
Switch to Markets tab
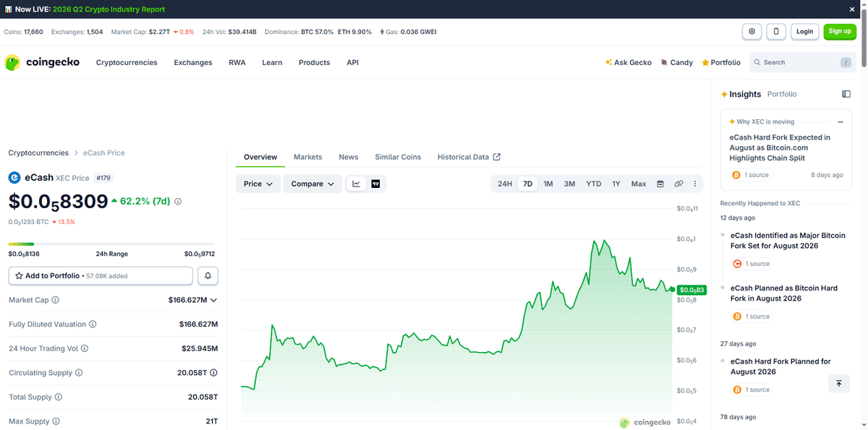click(308, 157)
